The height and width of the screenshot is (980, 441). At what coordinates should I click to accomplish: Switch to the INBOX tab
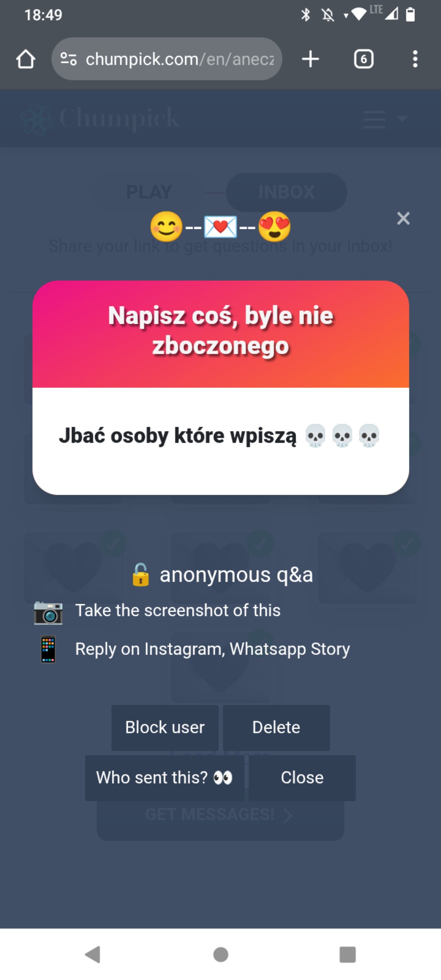[286, 192]
